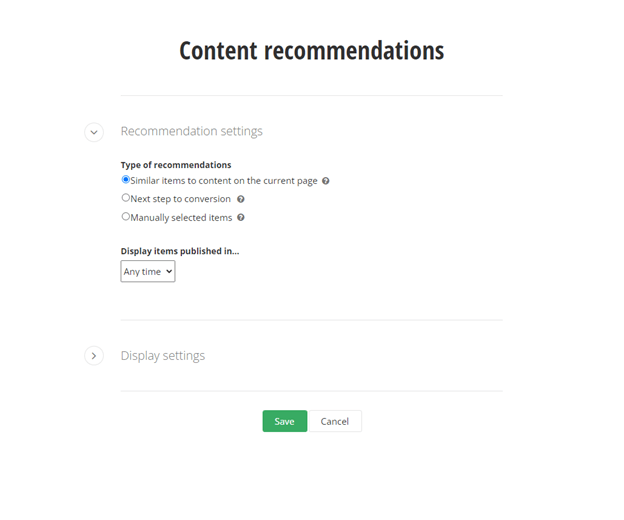The width and height of the screenshot is (624, 520).
Task: Click the Display items published in label
Action: pyautogui.click(x=180, y=251)
